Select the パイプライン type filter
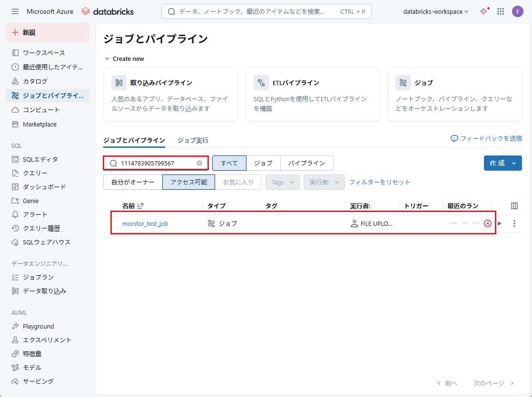 pyautogui.click(x=306, y=163)
